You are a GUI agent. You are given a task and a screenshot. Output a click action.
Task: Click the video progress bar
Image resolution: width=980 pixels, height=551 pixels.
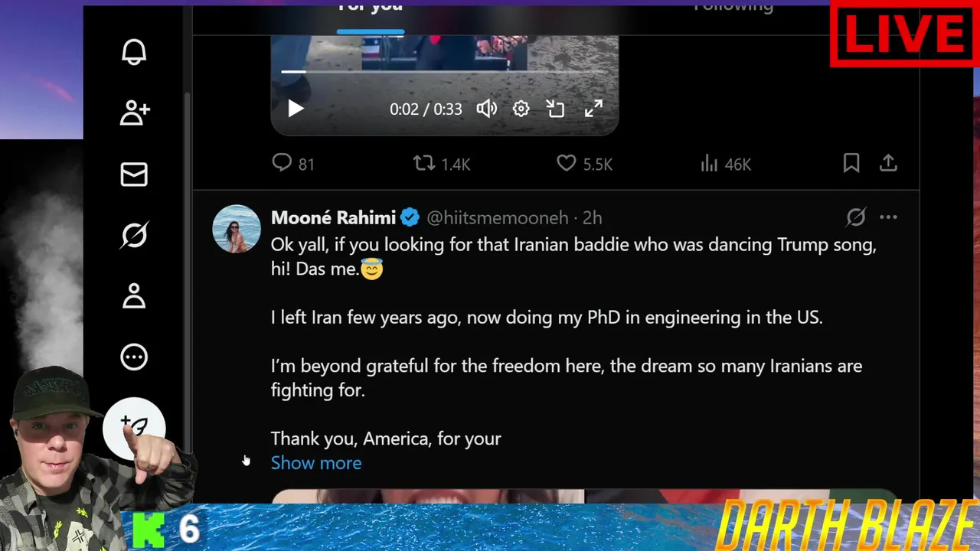444,71
